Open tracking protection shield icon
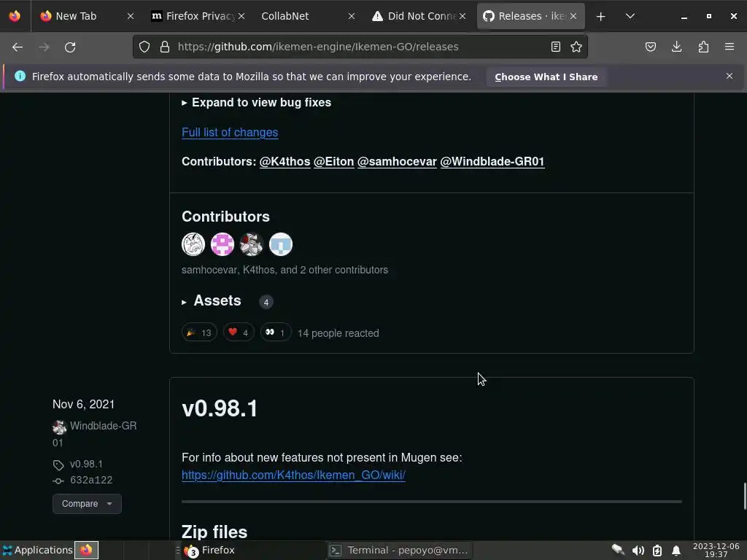Viewport: 747px width, 560px height. click(x=144, y=47)
